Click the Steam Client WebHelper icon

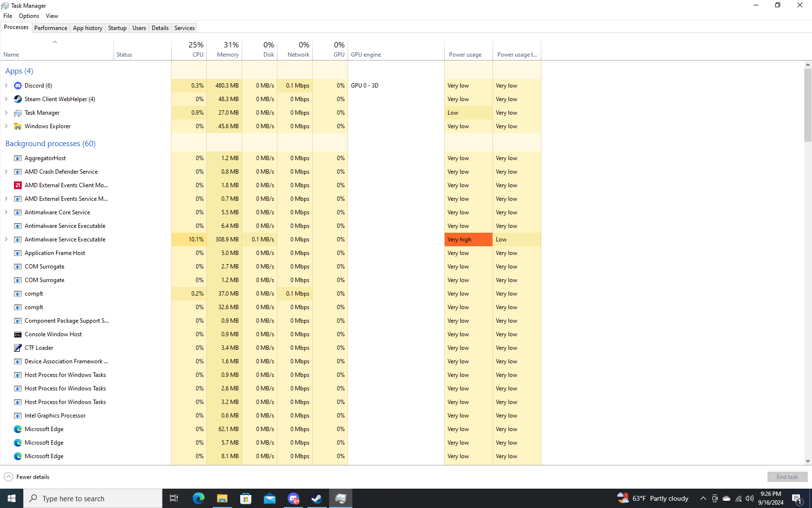18,99
